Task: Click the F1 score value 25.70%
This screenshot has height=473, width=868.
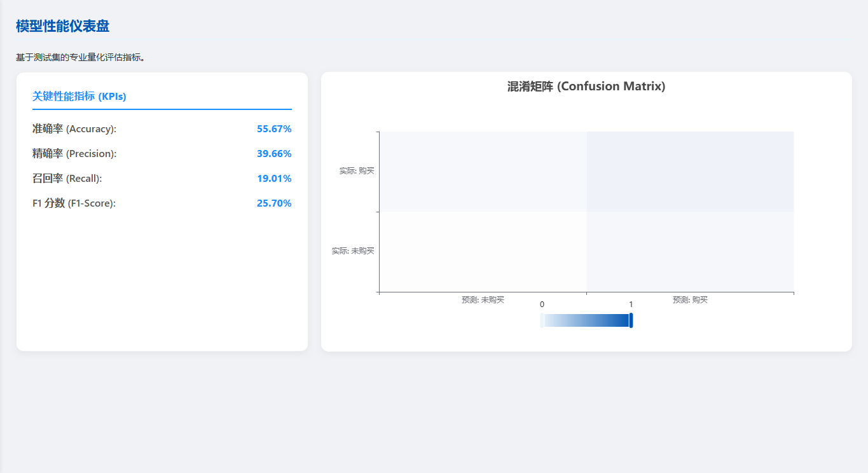Action: 274,203
